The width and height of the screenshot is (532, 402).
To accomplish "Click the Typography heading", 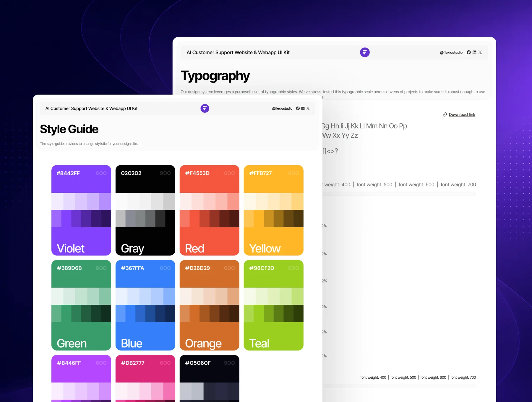I will tap(215, 76).
